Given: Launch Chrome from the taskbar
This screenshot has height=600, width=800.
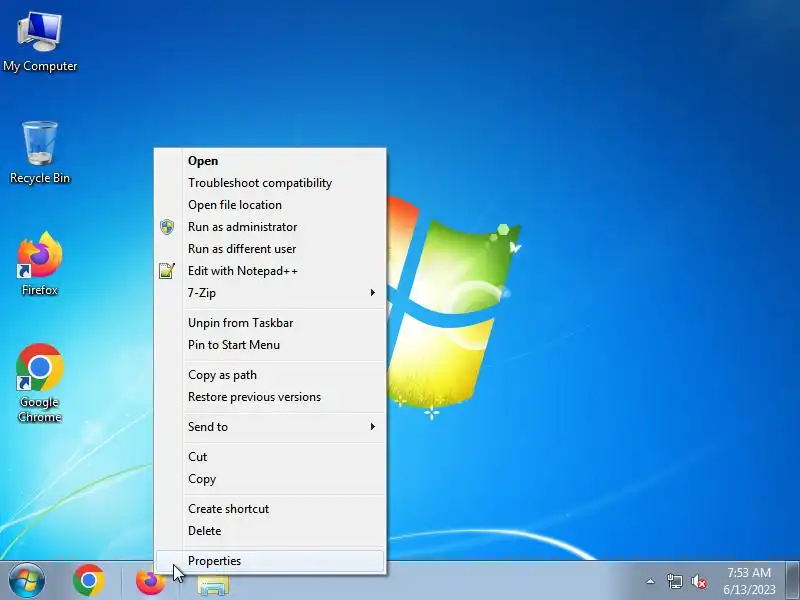Looking at the screenshot, I should tap(89, 581).
